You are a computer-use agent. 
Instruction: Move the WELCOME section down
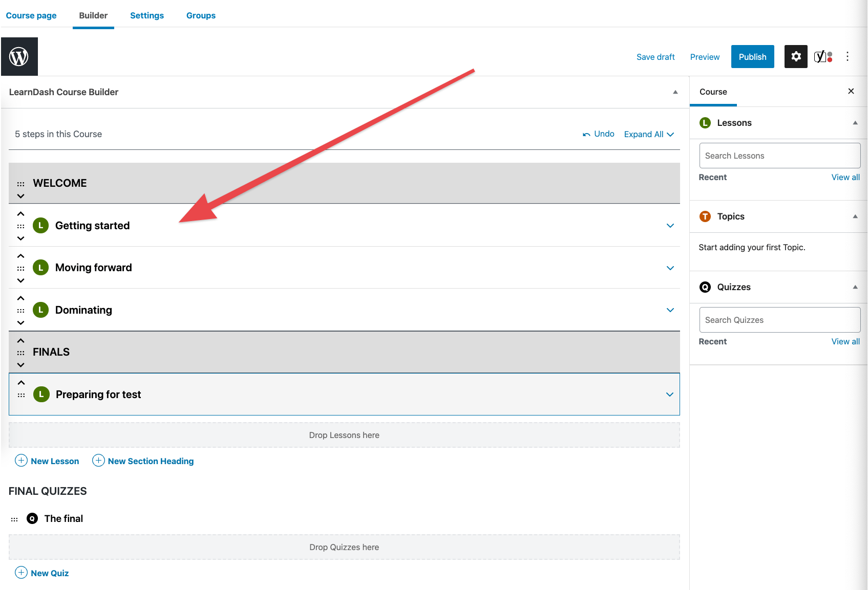click(20, 196)
